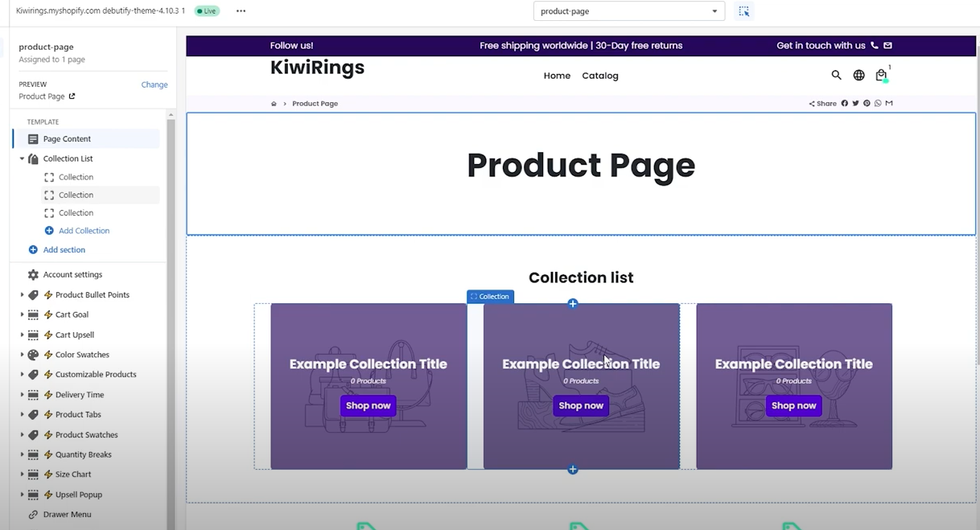980x530 pixels.
Task: Click Add Collection link
Action: pyautogui.click(x=84, y=231)
